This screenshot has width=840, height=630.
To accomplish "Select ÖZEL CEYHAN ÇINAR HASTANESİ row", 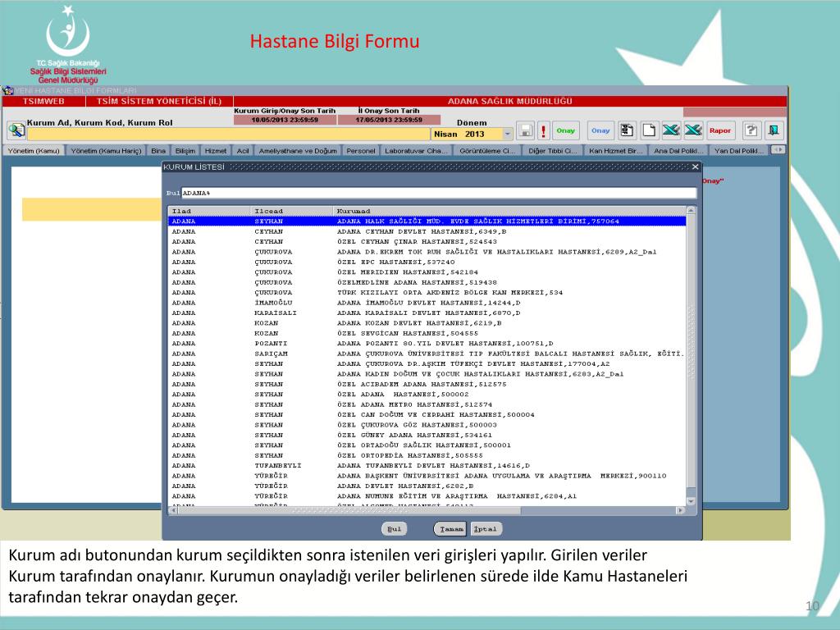I will 427,242.
